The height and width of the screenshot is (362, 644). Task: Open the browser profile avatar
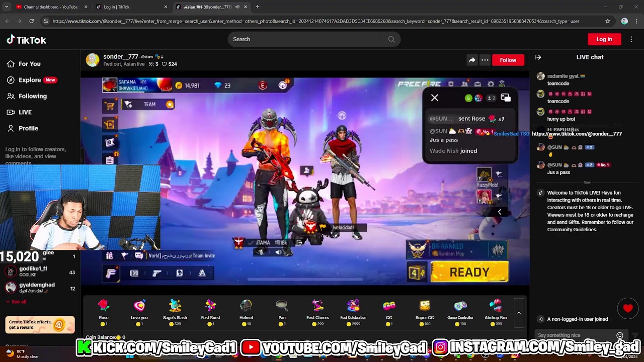624,21
